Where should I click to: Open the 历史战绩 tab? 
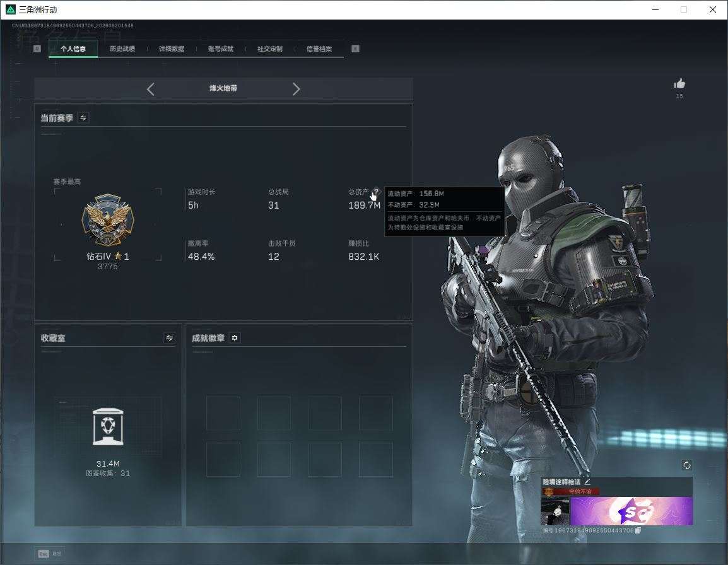point(122,49)
